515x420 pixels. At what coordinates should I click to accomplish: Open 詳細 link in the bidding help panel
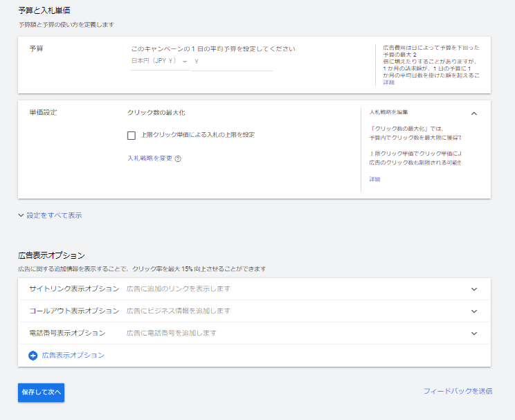click(x=374, y=179)
